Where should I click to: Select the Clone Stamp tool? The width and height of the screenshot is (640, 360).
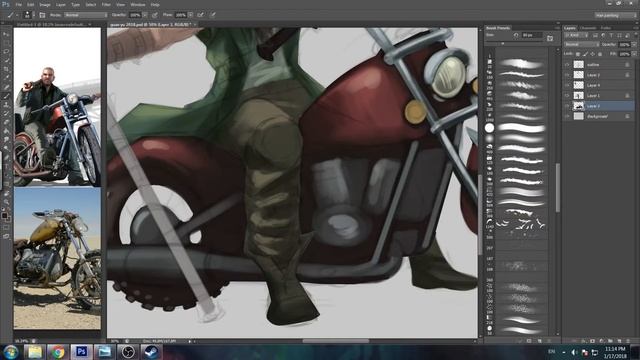[6, 104]
